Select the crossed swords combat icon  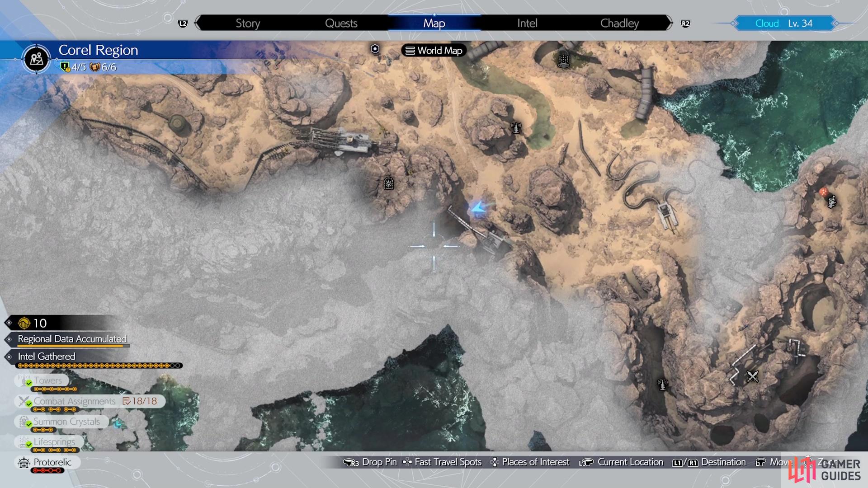[752, 376]
